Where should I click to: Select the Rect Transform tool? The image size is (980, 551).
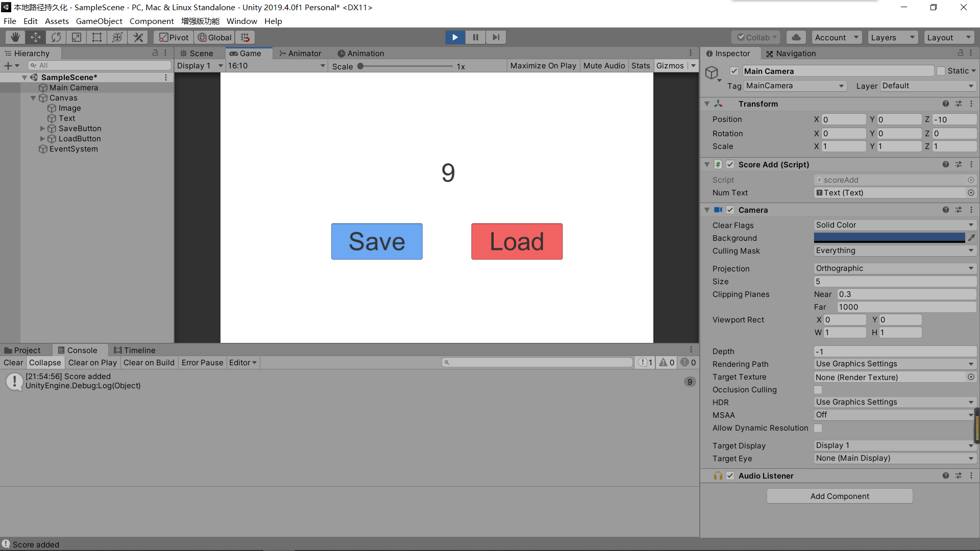97,37
